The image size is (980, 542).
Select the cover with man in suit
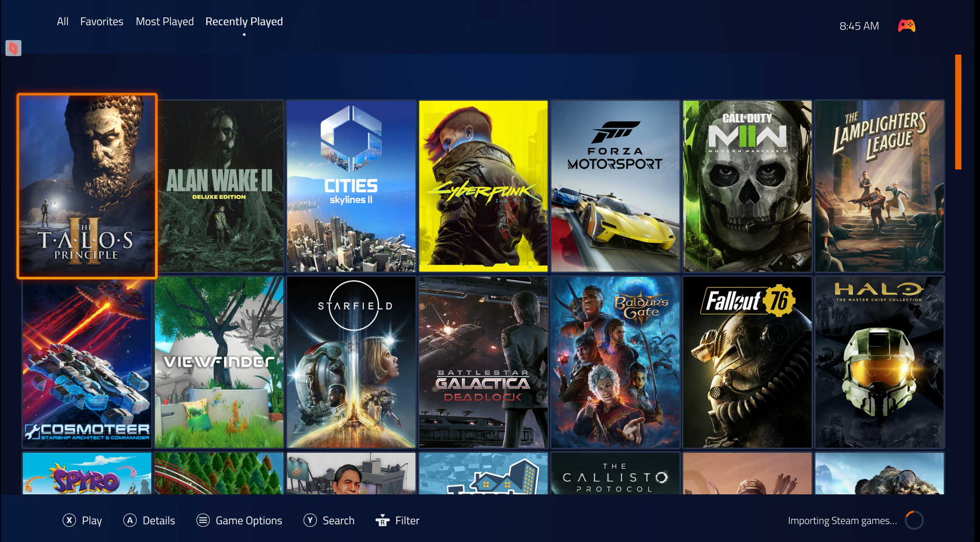[x=351, y=473]
